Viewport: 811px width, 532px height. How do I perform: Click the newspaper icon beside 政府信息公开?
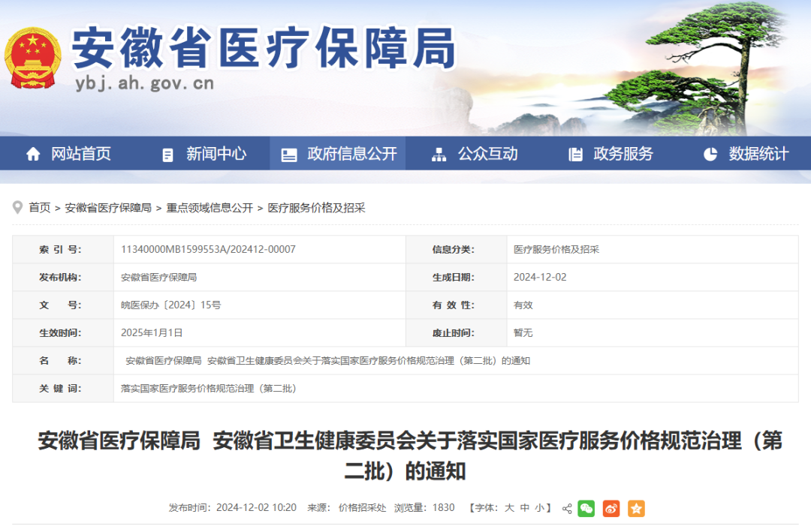coord(288,155)
